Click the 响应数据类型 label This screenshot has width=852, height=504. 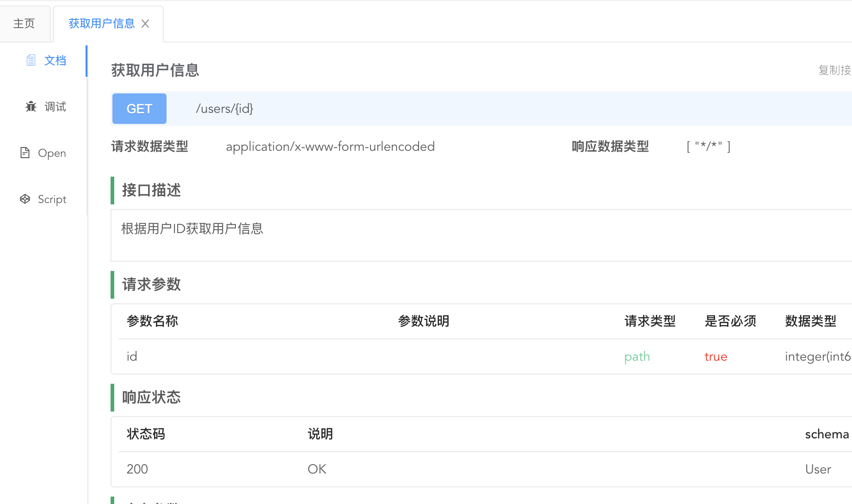click(610, 147)
